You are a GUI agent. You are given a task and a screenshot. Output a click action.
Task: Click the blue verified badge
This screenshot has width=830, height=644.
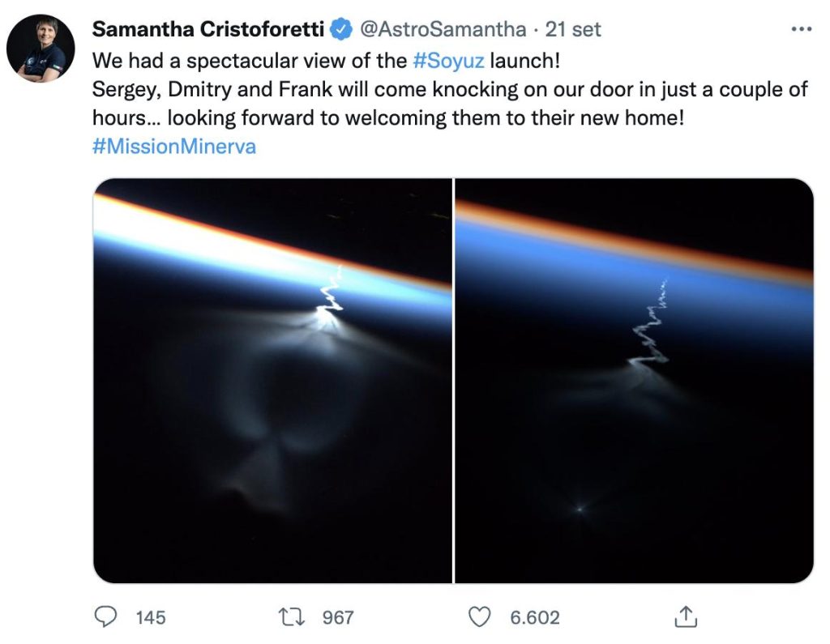tap(340, 30)
